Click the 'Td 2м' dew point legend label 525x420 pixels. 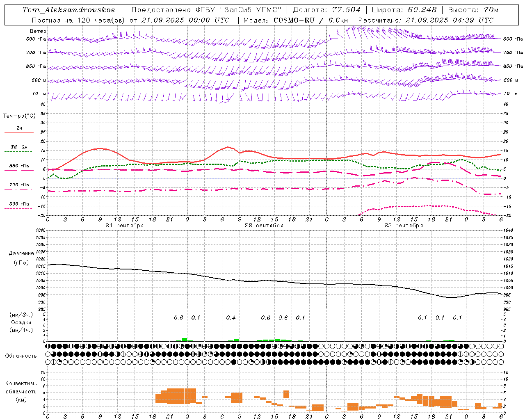click(19, 147)
